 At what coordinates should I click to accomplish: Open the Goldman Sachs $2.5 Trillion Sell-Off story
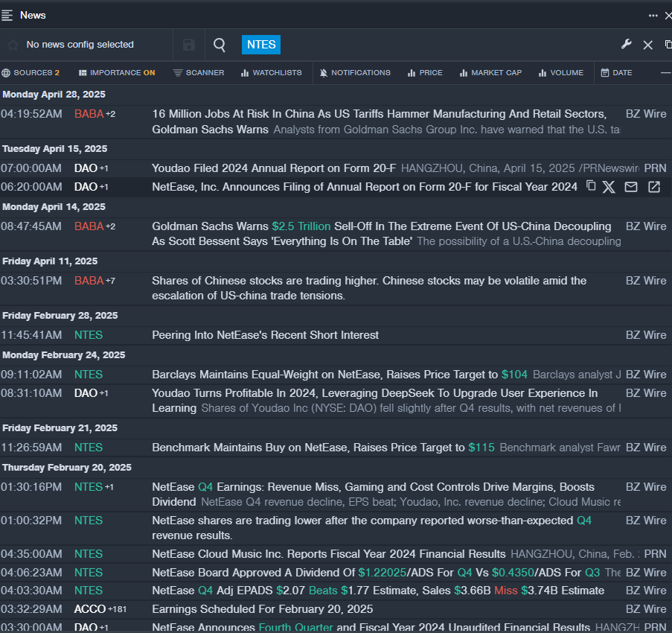[x=382, y=234]
